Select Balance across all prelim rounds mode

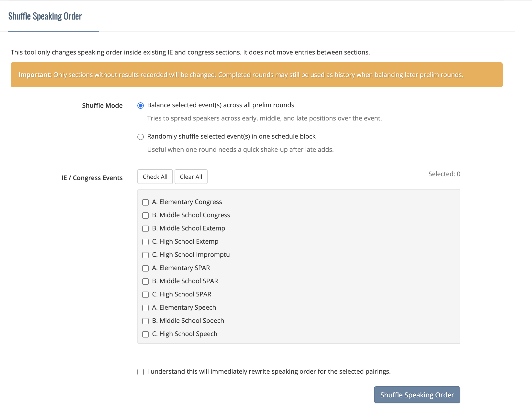pos(141,106)
